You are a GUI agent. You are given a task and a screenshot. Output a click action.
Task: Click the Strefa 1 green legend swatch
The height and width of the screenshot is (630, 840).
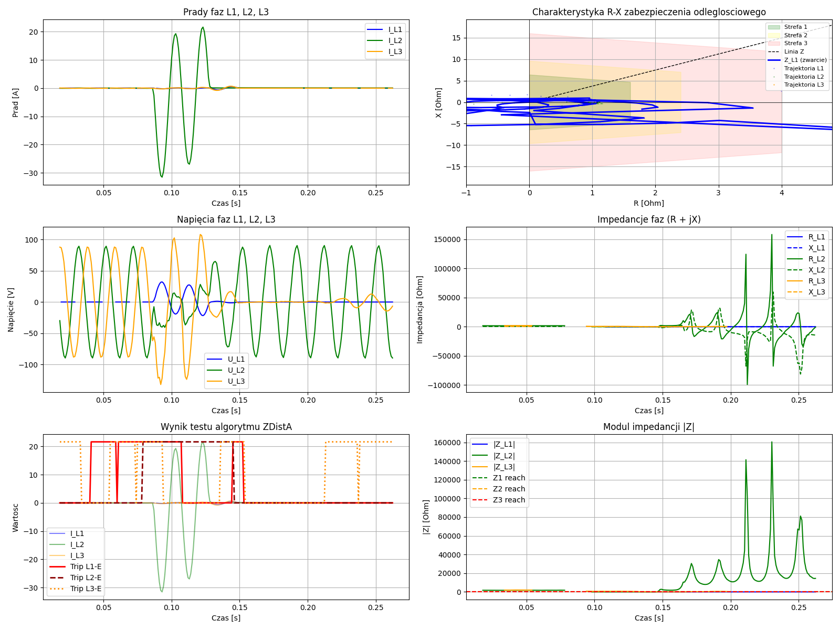point(774,27)
